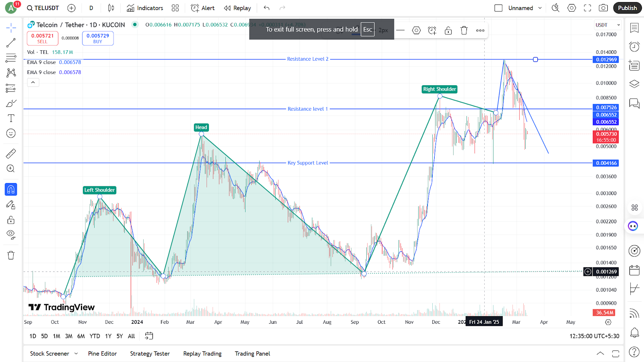Open the chart style candles menu
The height and width of the screenshot is (362, 644).
[x=111, y=8]
